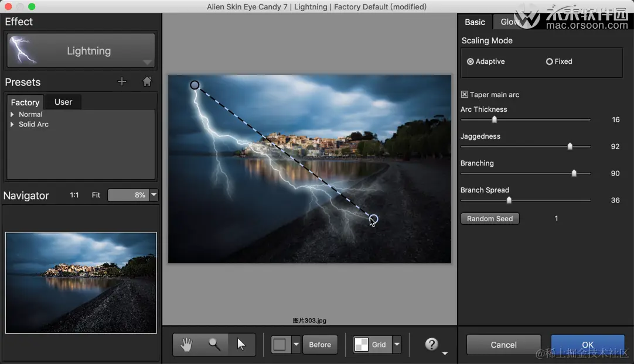
Task: Toggle the Taper main arc checkbox
Action: point(465,95)
